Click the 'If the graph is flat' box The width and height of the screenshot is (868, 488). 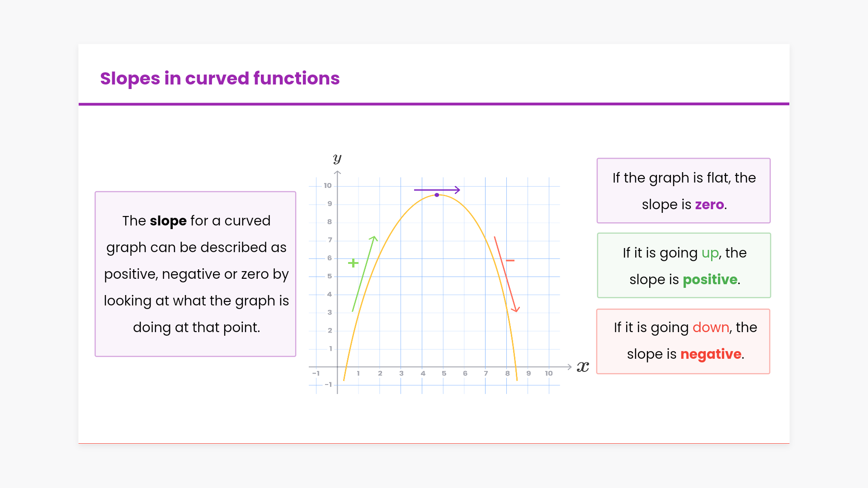(x=683, y=191)
